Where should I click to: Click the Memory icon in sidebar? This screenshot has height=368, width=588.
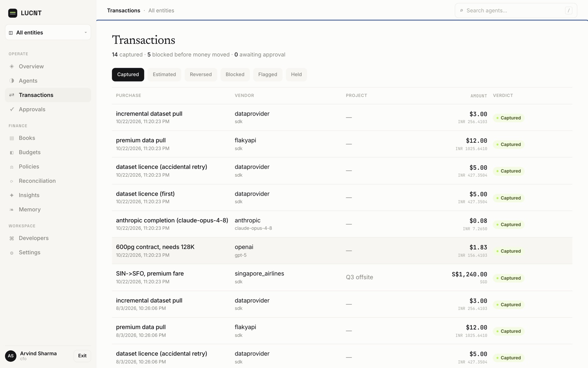point(12,209)
